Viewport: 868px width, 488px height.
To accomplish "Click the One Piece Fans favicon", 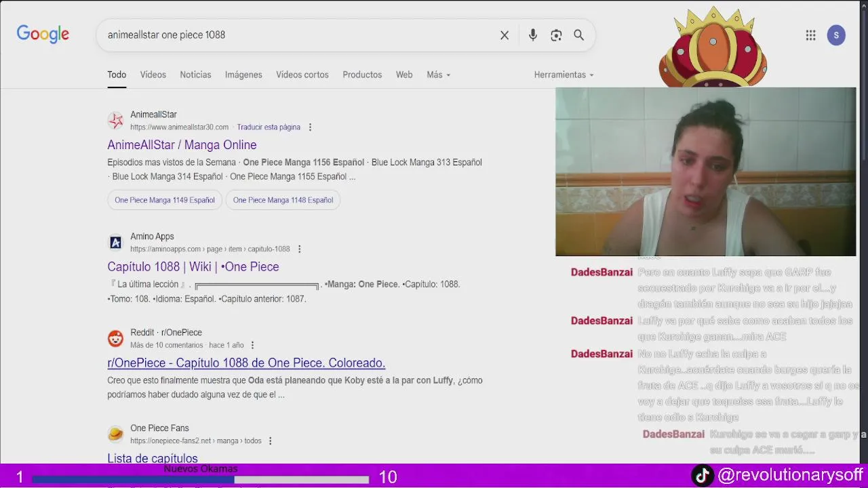I will (116, 434).
